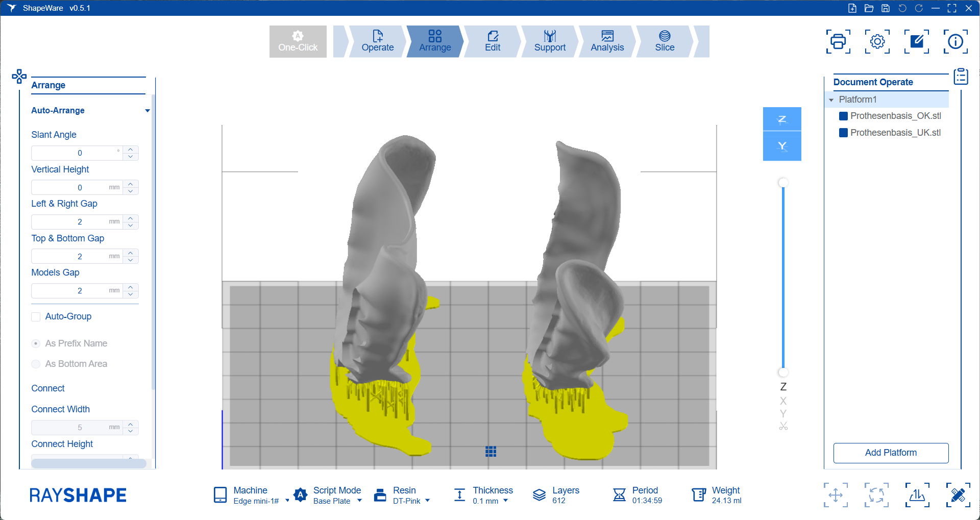Click the Connect Width input field
Viewport: 980px width, 520px height.
(x=77, y=428)
